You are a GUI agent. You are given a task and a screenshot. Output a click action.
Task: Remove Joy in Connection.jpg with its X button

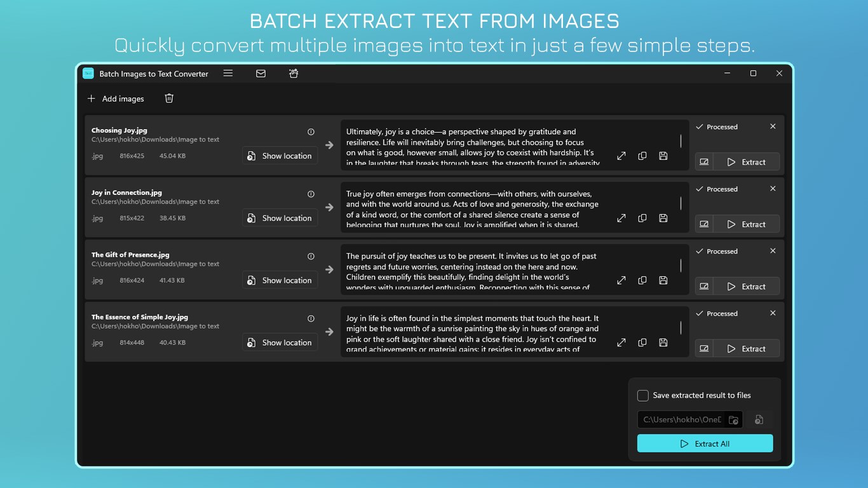[773, 189]
